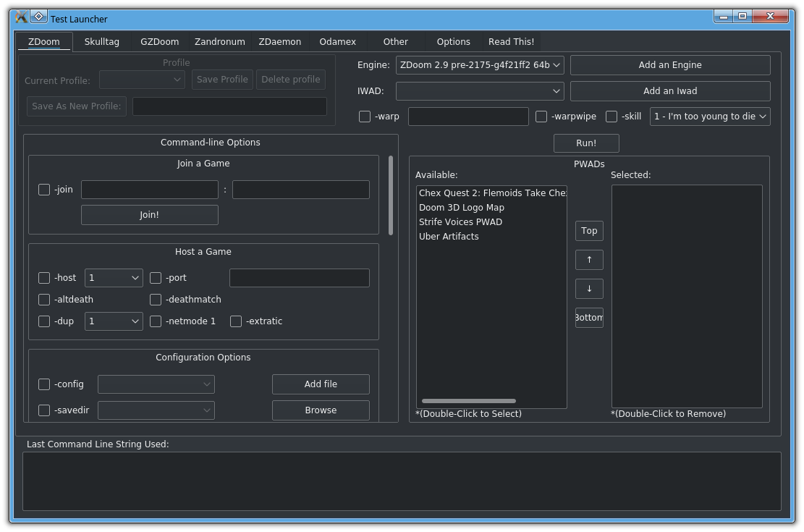Expand the IWAD dropdown

(x=480, y=91)
